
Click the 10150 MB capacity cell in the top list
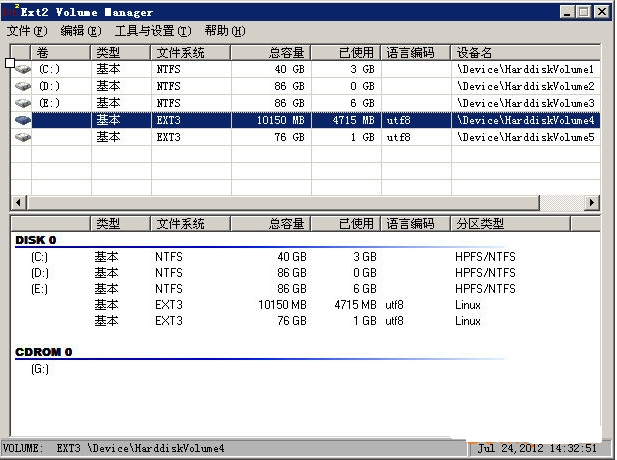click(281, 120)
